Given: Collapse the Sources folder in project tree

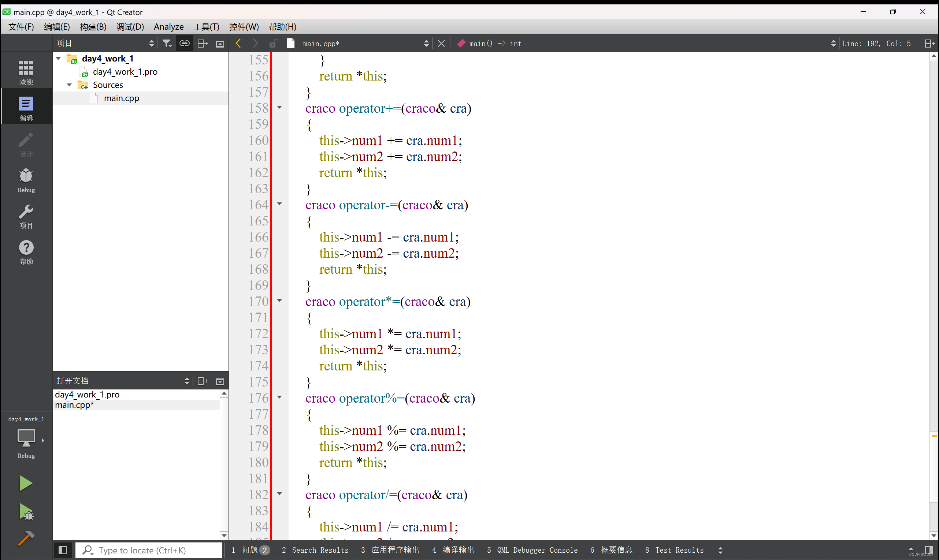Looking at the screenshot, I should pyautogui.click(x=69, y=85).
